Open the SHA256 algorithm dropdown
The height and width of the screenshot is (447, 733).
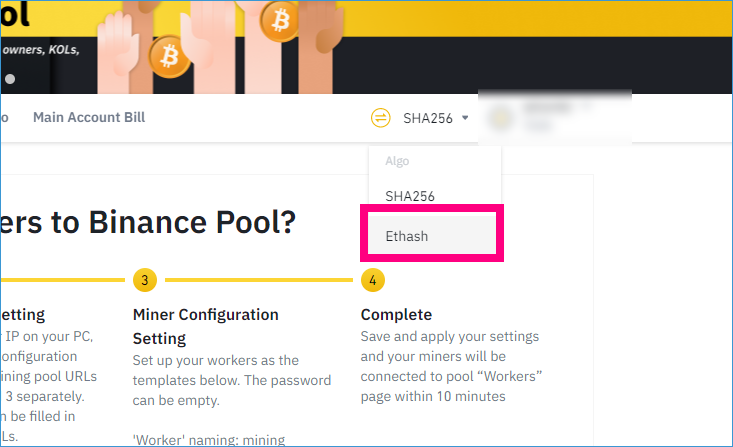436,118
